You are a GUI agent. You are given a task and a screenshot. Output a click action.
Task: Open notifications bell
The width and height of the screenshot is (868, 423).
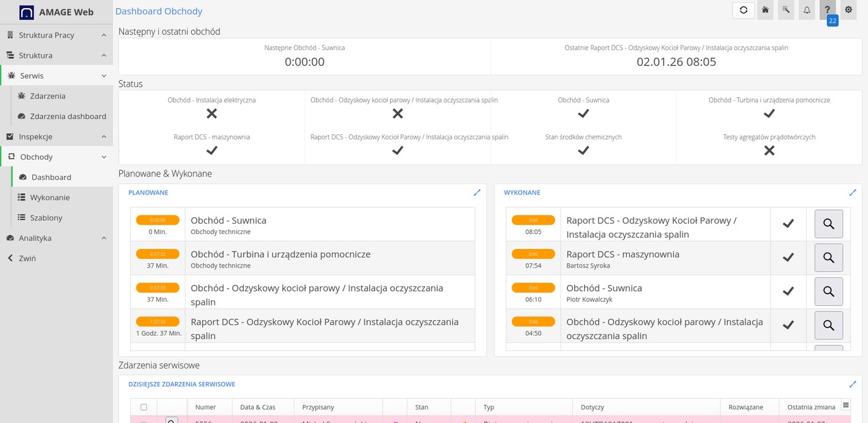pos(807,10)
